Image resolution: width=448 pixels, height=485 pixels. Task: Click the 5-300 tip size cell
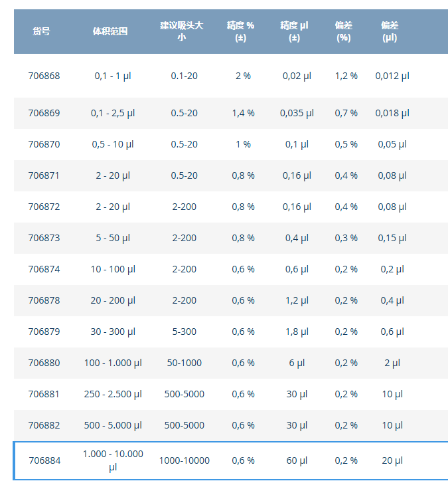pos(185,332)
